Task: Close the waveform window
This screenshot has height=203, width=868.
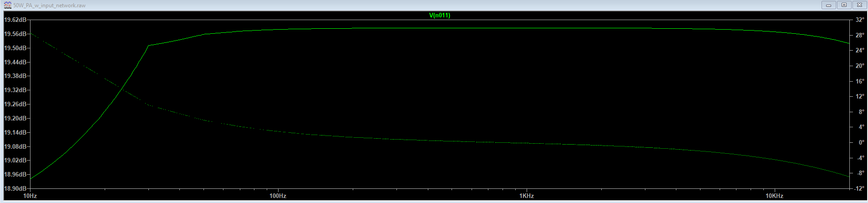Action: point(859,5)
